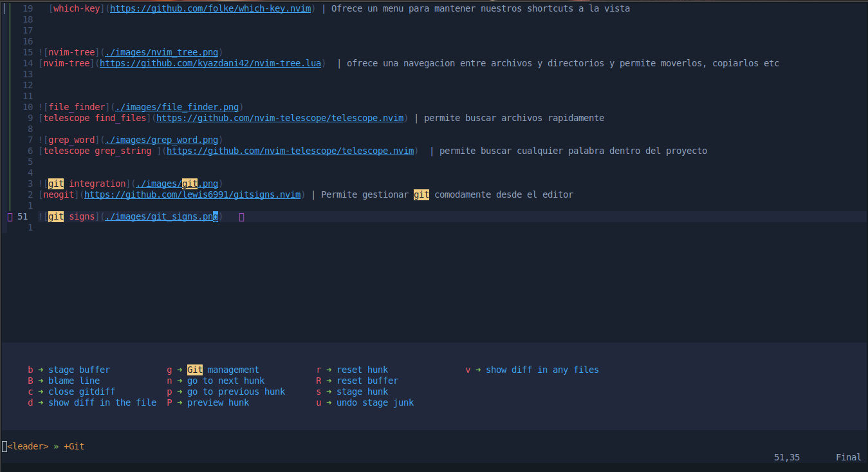Click 'telescope grep_string' label text

point(97,151)
